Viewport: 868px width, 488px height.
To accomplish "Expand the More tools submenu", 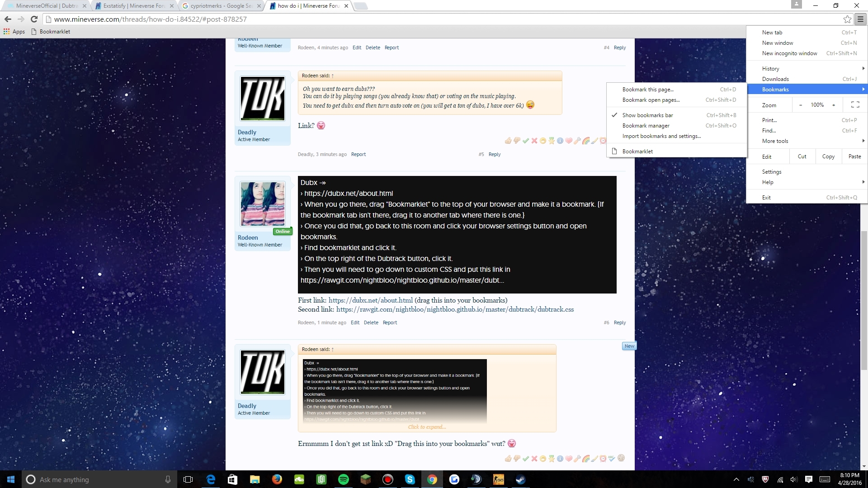I will point(807,141).
